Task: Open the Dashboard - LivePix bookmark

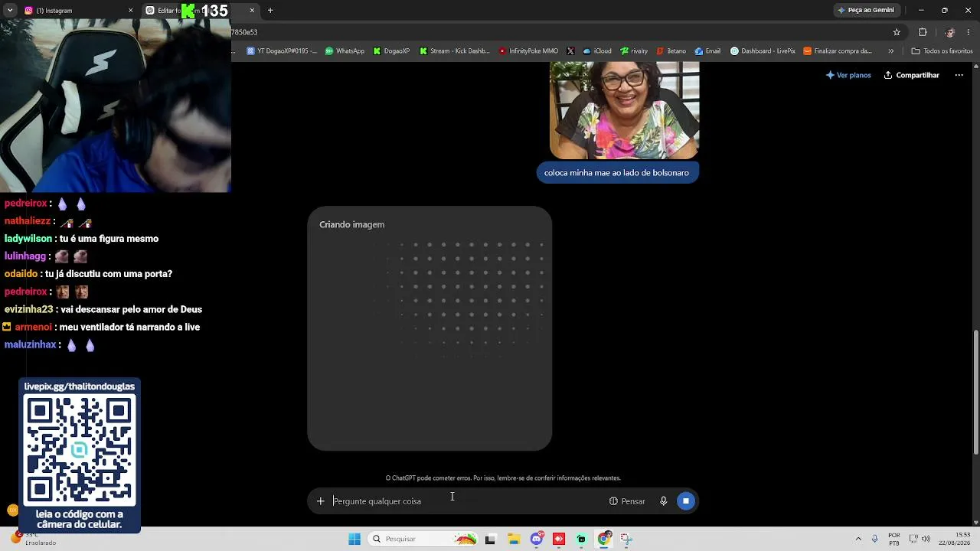Action: [x=763, y=51]
